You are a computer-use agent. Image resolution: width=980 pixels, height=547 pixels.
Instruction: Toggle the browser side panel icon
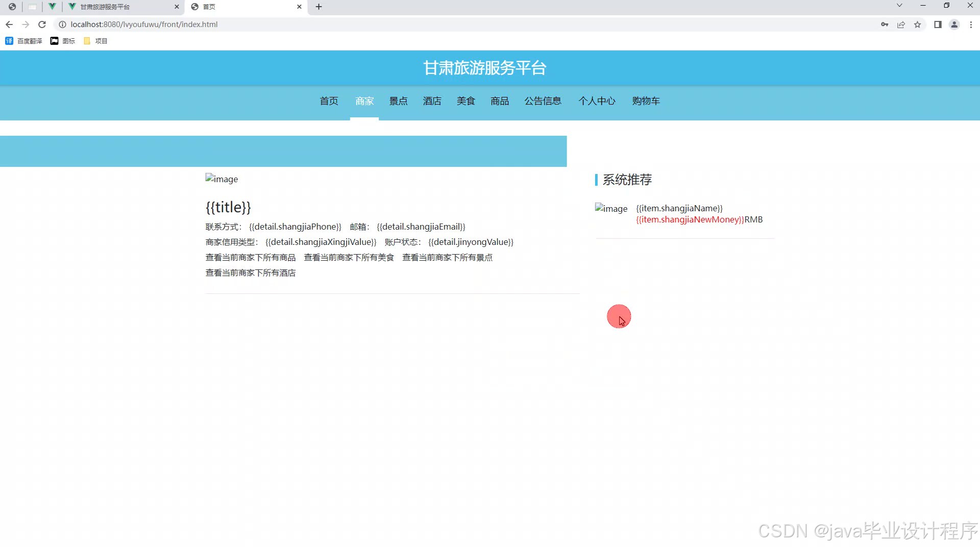pyautogui.click(x=938, y=24)
